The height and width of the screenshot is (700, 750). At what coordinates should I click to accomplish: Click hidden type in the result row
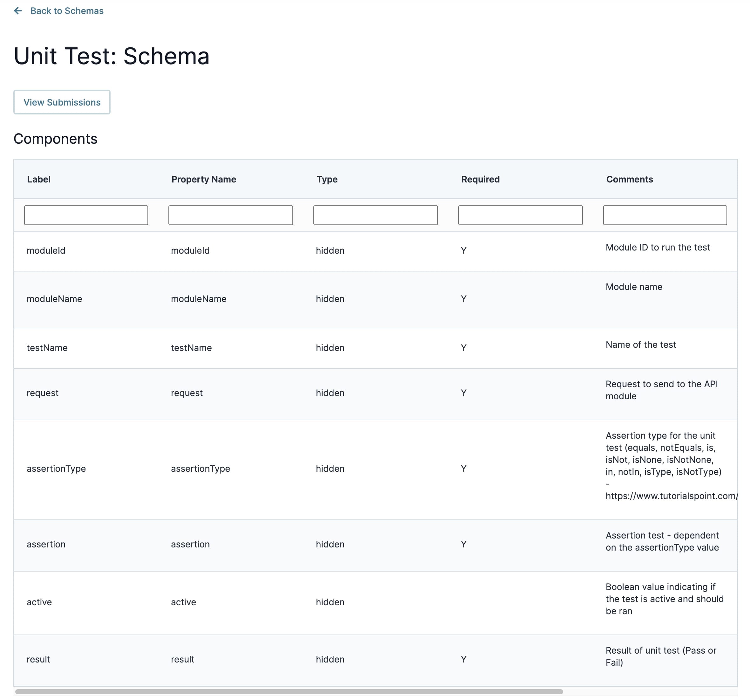[x=330, y=660]
